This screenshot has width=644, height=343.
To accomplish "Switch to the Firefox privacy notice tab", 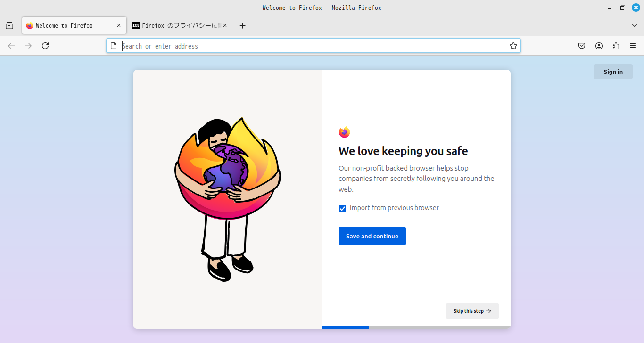I will click(x=177, y=26).
